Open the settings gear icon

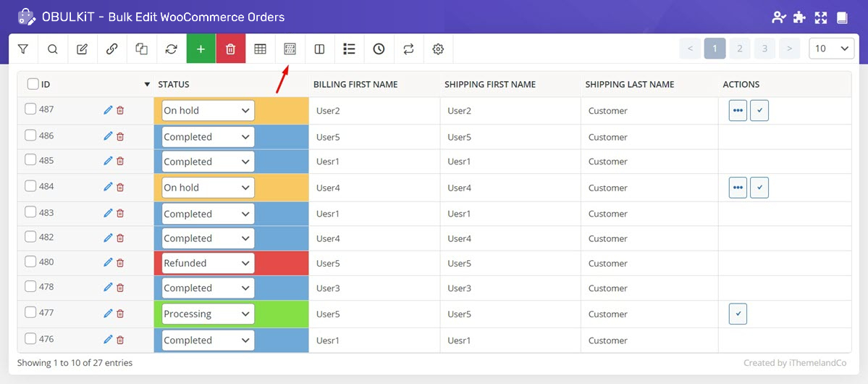(x=438, y=49)
